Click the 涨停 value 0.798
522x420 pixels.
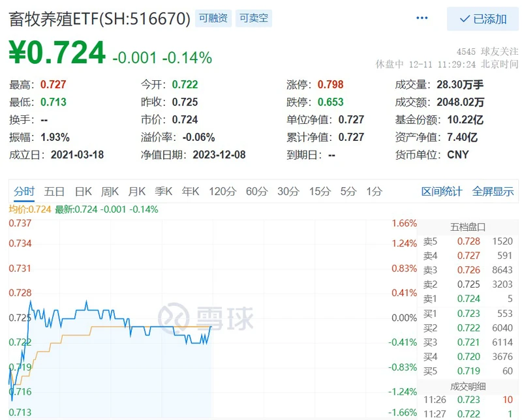coord(330,85)
